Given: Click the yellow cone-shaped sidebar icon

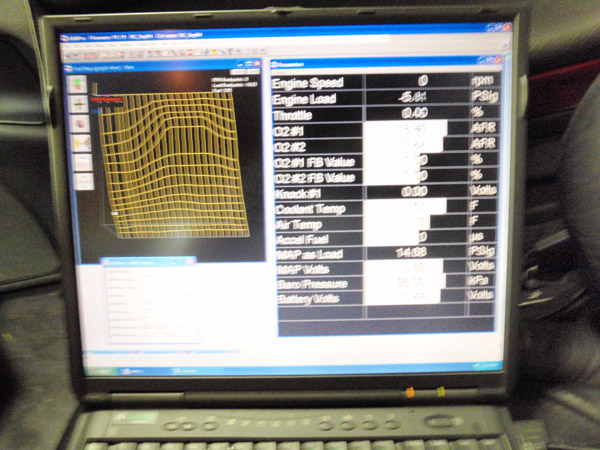Looking at the screenshot, I should (x=82, y=143).
